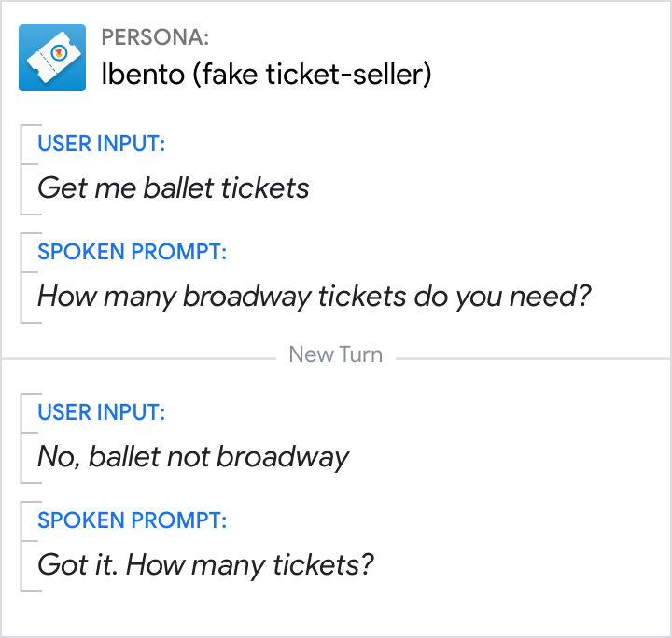The height and width of the screenshot is (638, 672).
Task: Click the divider line left of New Turn
Action: pyautogui.click(x=140, y=356)
